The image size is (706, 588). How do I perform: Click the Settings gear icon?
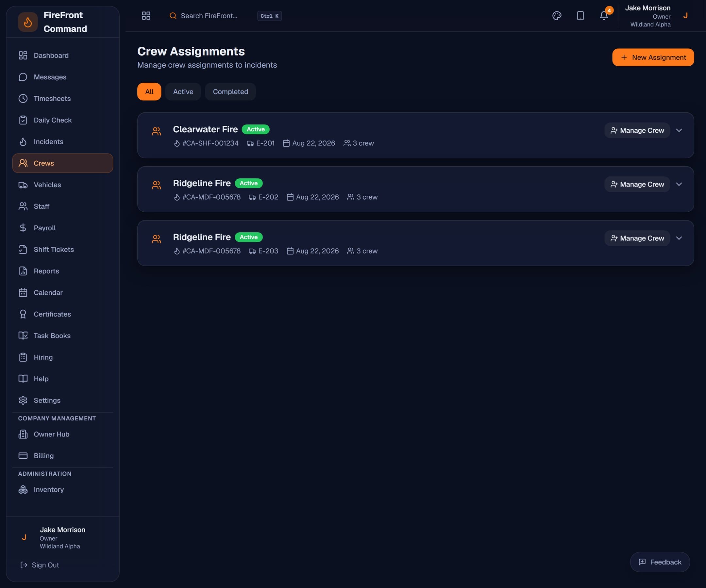(23, 400)
